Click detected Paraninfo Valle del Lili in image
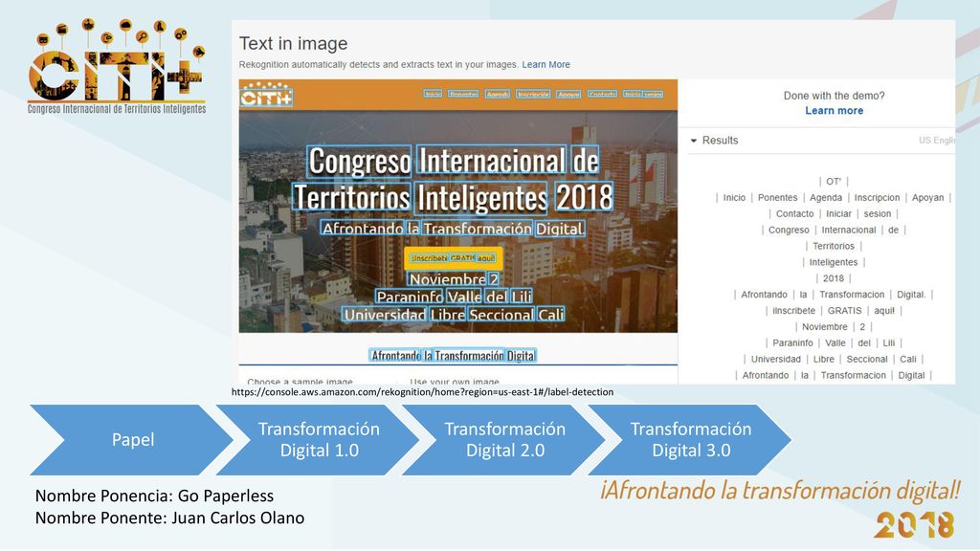The image size is (980, 551). [x=454, y=297]
